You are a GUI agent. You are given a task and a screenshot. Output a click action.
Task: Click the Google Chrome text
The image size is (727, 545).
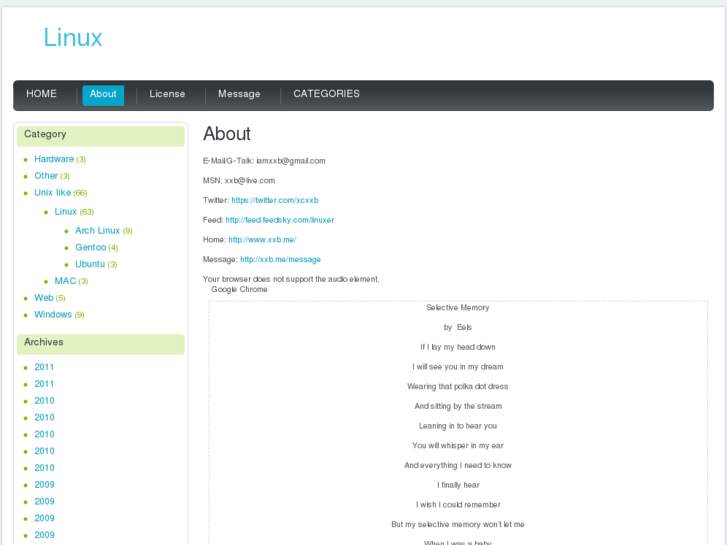239,289
